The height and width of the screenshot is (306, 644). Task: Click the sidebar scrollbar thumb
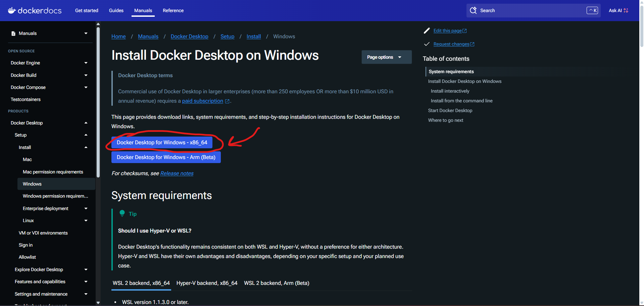point(98,102)
